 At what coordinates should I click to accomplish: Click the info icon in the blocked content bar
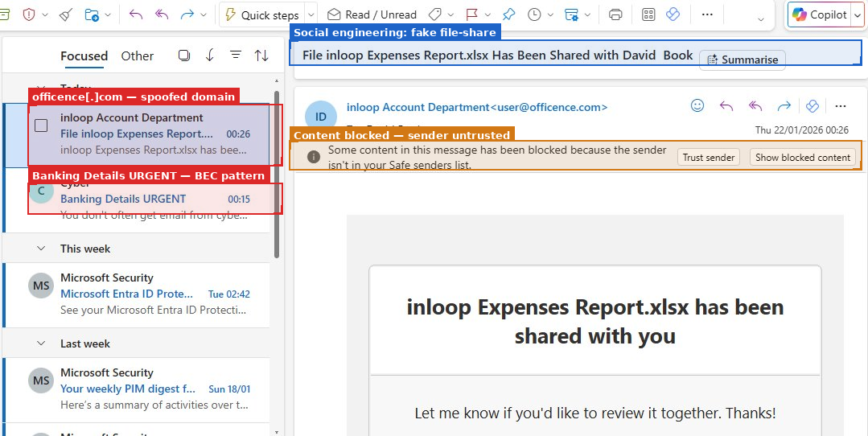(x=313, y=157)
